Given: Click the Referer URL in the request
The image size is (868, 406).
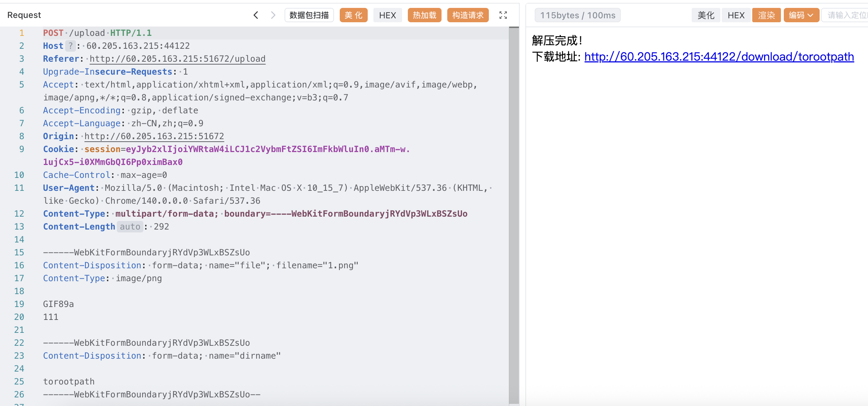Looking at the screenshot, I should pos(177,59).
